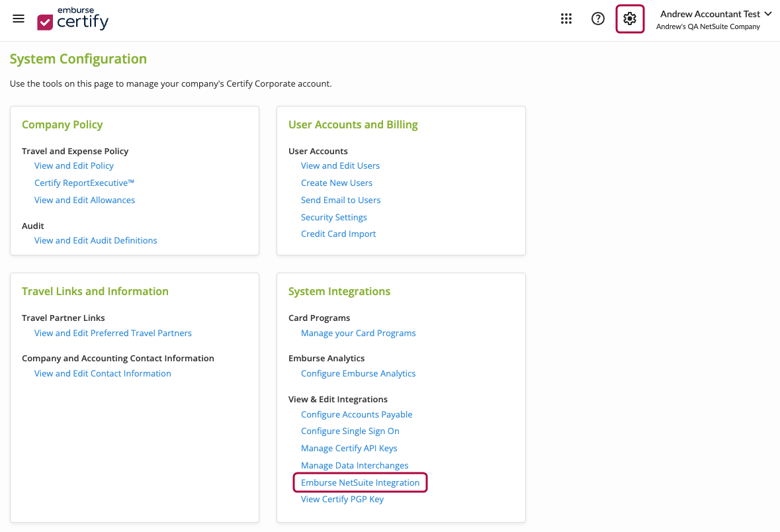
Task: Create New Users
Action: tap(337, 183)
